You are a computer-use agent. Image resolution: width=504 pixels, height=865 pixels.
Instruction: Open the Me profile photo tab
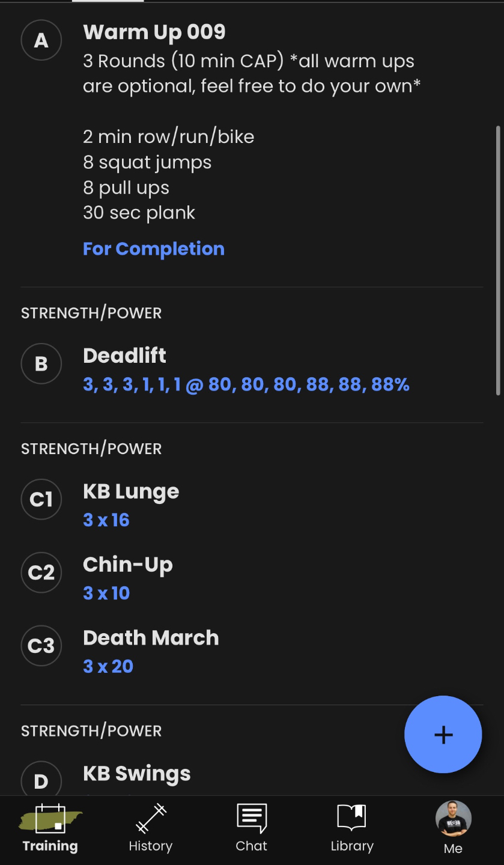coord(453,827)
